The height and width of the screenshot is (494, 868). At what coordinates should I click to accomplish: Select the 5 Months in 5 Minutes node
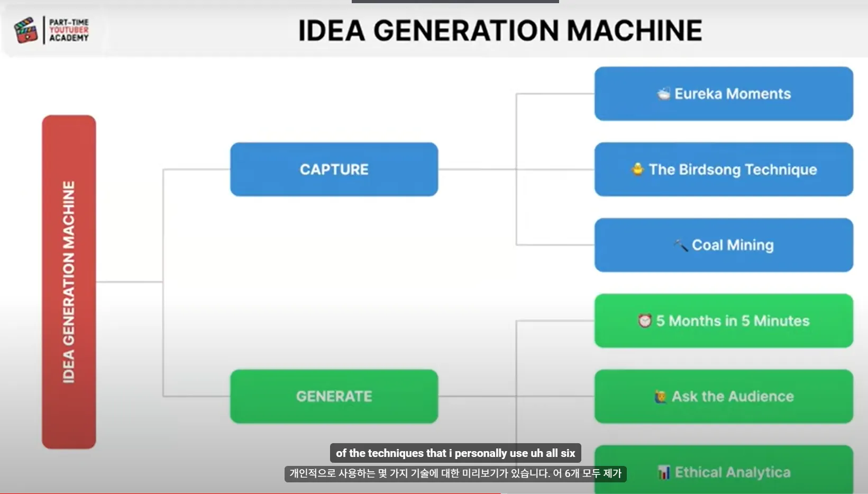click(724, 321)
